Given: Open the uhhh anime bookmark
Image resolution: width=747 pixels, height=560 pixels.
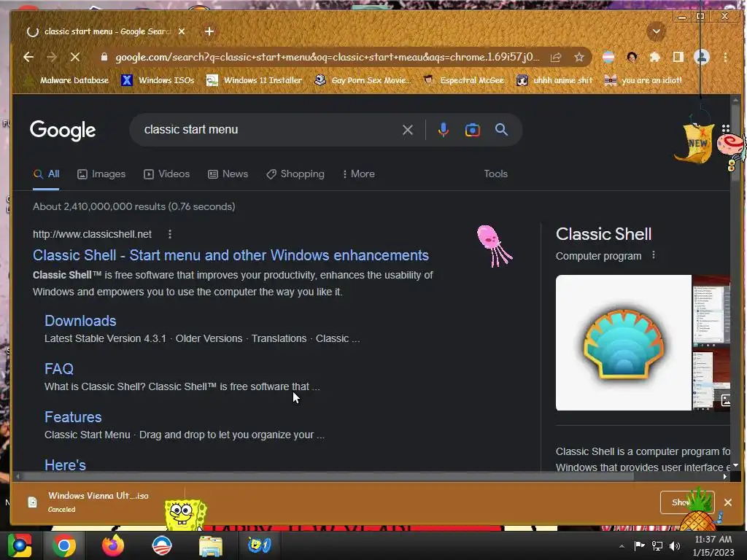Looking at the screenshot, I should (555, 80).
